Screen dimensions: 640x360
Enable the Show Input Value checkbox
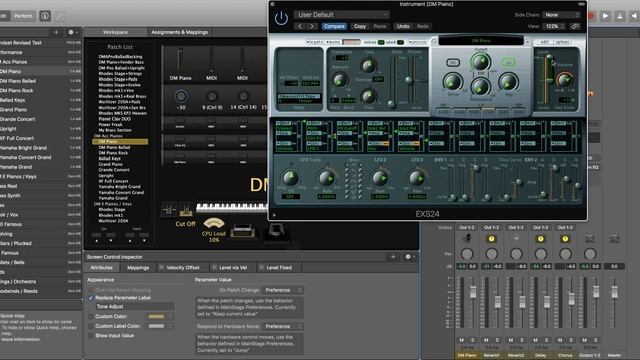91,336
